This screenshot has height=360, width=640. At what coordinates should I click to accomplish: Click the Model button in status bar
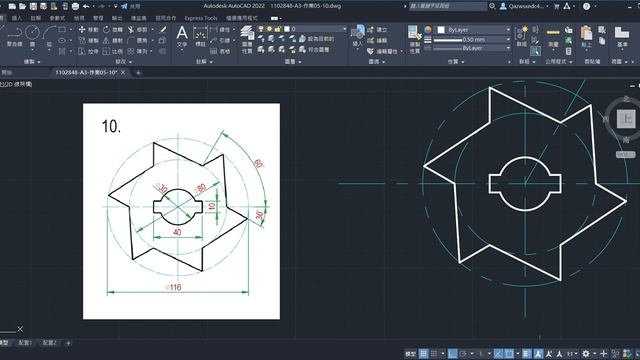point(410,353)
